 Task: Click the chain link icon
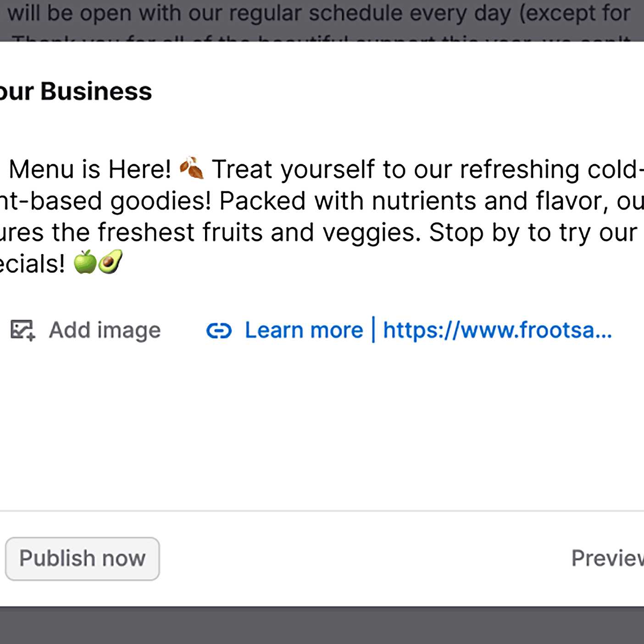click(219, 330)
